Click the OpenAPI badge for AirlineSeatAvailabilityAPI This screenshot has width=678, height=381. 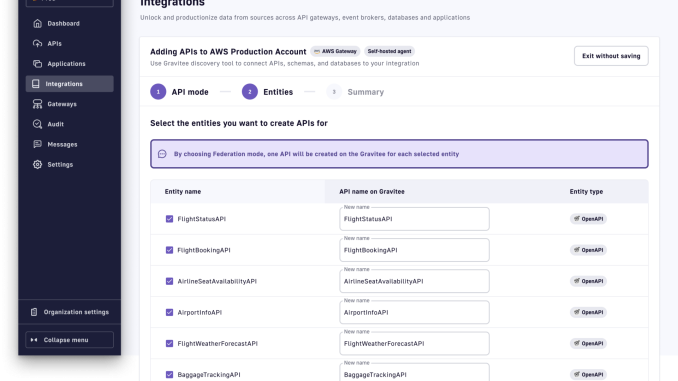point(588,281)
